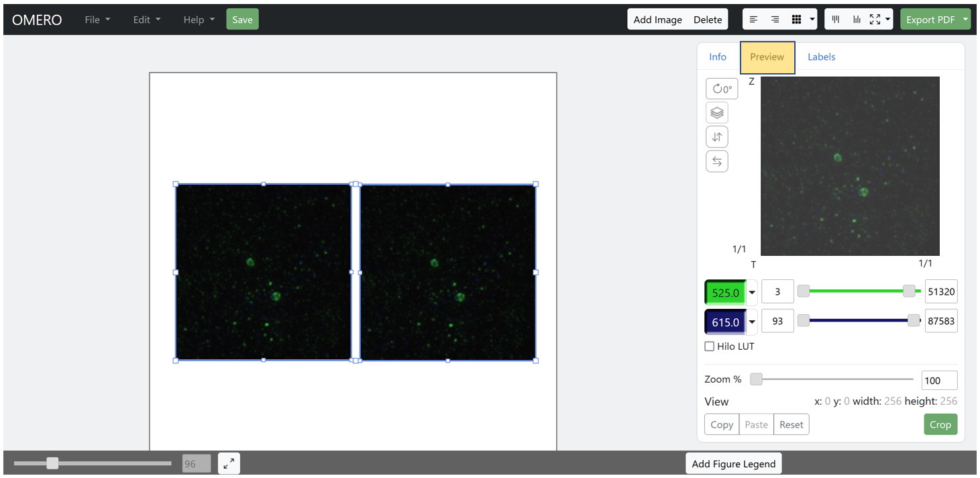Screen dimensions: 980x478
Task: Open the Edit menu
Action: [x=147, y=19]
